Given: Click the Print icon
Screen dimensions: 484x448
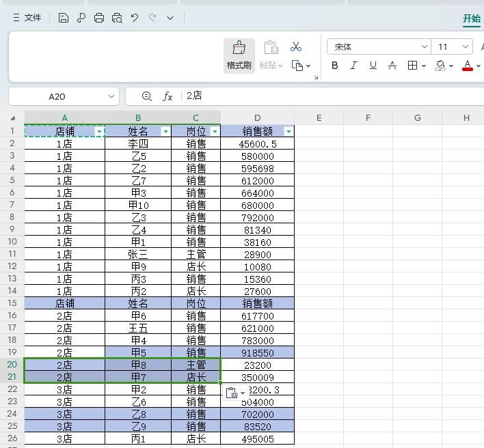Looking at the screenshot, I should click(x=99, y=18).
